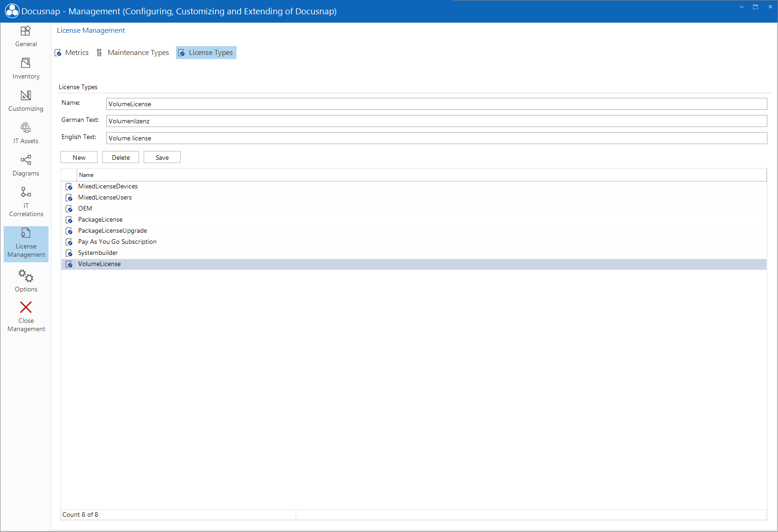Screen dimensions: 778x532
Task: Select the MixedLicenseUsers row text
Action: pos(105,198)
